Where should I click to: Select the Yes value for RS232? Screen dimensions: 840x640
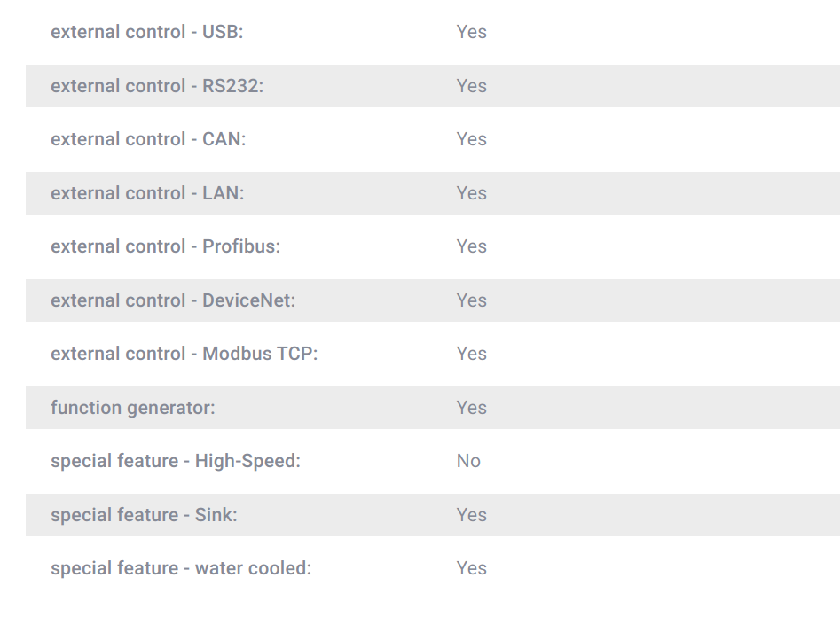(x=471, y=86)
